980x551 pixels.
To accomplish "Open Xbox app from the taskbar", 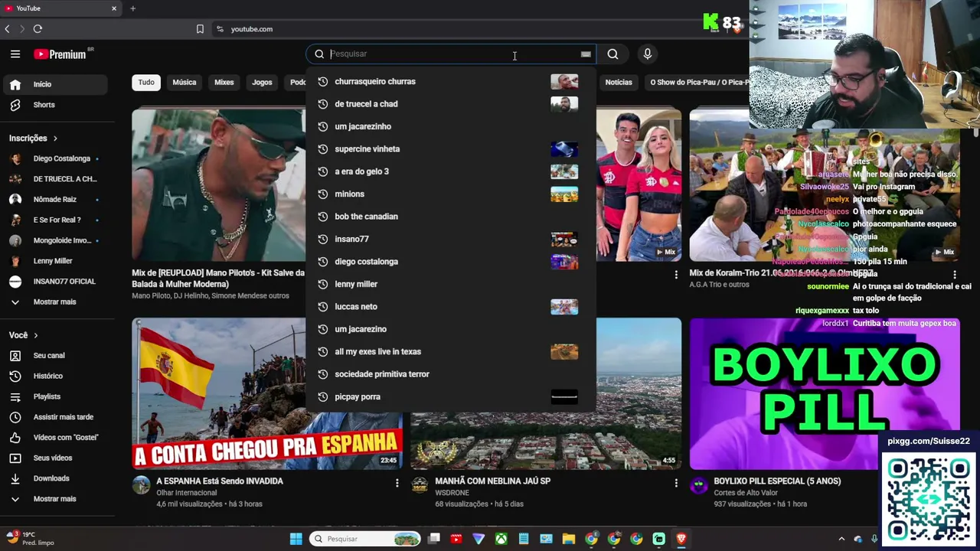I will (501, 539).
